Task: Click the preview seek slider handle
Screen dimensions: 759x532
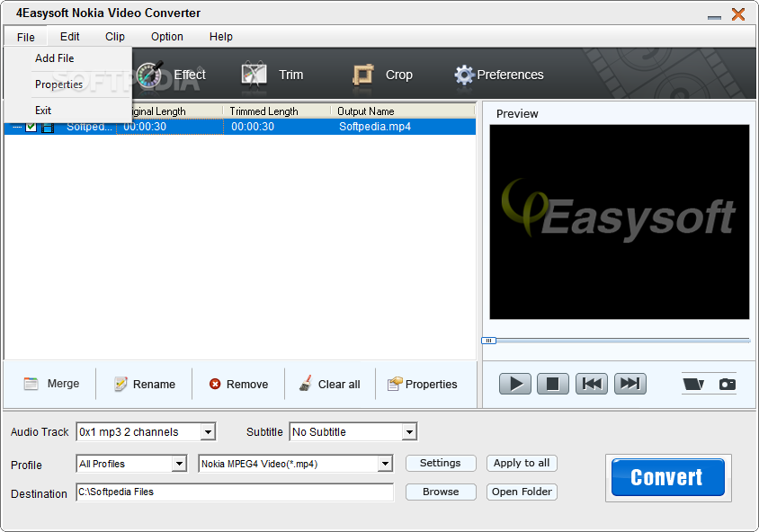Action: pyautogui.click(x=488, y=341)
